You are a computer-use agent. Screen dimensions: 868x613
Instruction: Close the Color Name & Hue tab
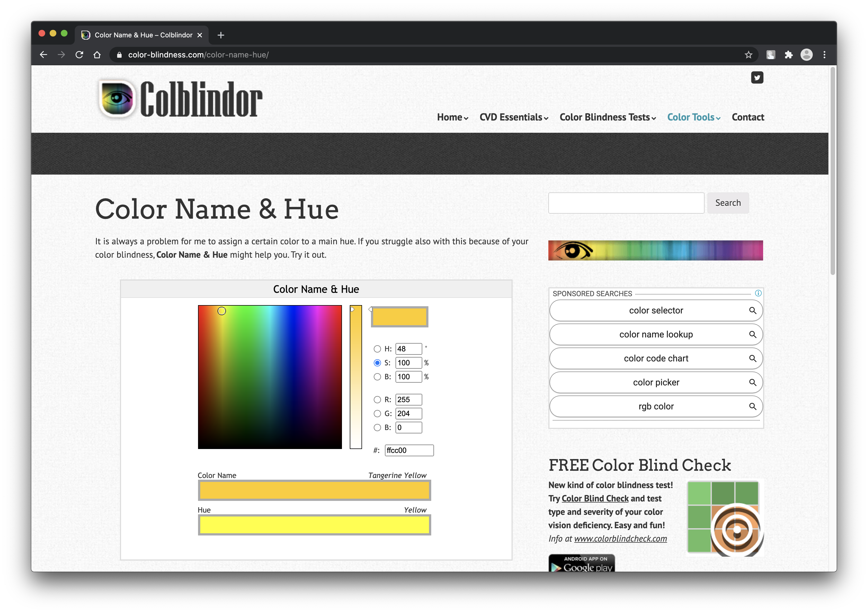click(x=200, y=35)
